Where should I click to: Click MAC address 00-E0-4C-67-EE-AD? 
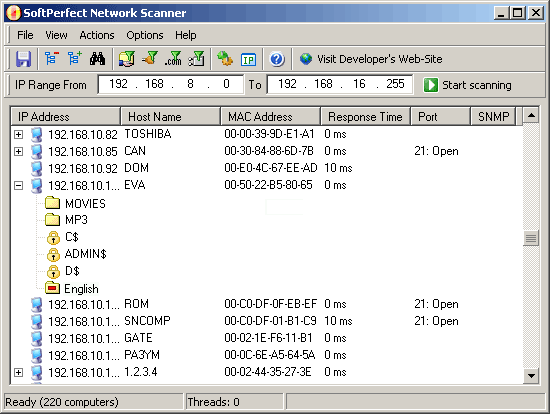(x=271, y=168)
